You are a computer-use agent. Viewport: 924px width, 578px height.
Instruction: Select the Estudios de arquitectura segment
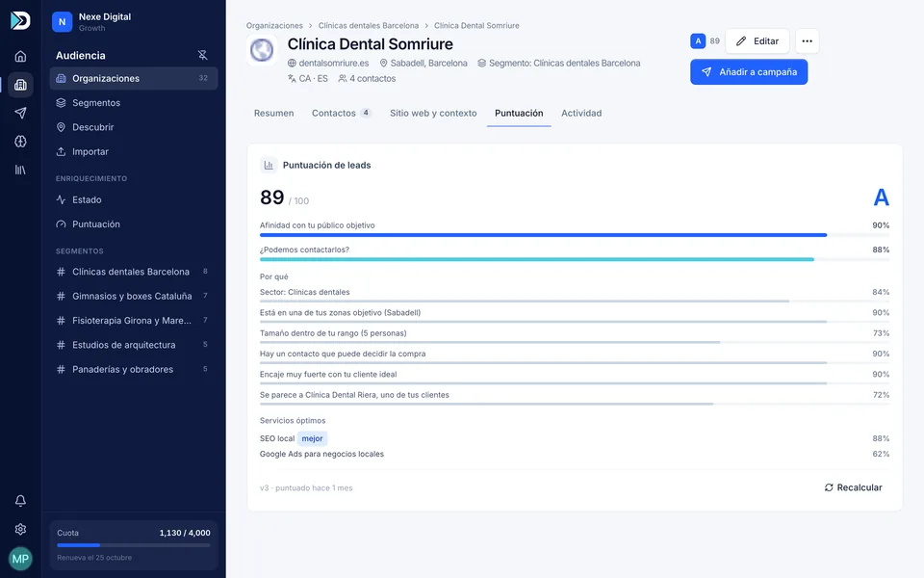[x=134, y=345]
